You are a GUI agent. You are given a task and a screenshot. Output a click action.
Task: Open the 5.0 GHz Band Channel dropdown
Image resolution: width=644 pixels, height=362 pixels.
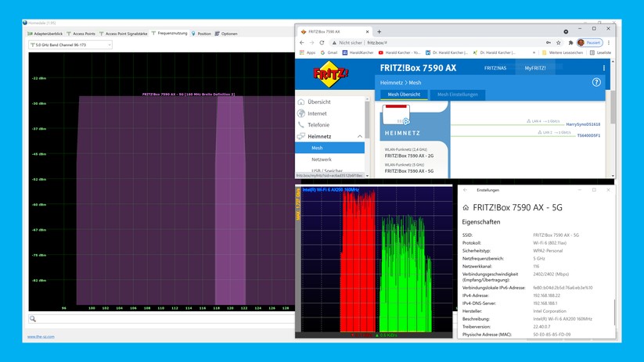(x=70, y=45)
